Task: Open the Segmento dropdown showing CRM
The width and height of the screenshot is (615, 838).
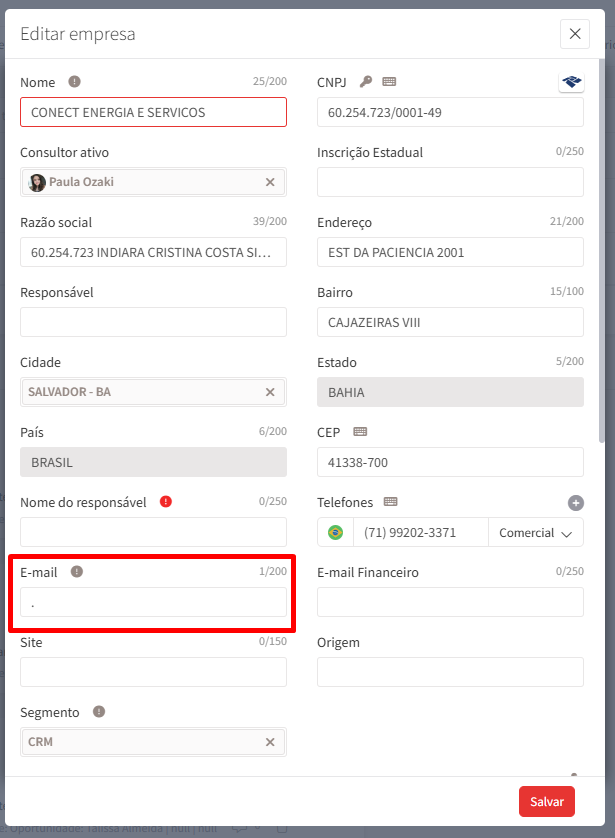Action: point(140,742)
